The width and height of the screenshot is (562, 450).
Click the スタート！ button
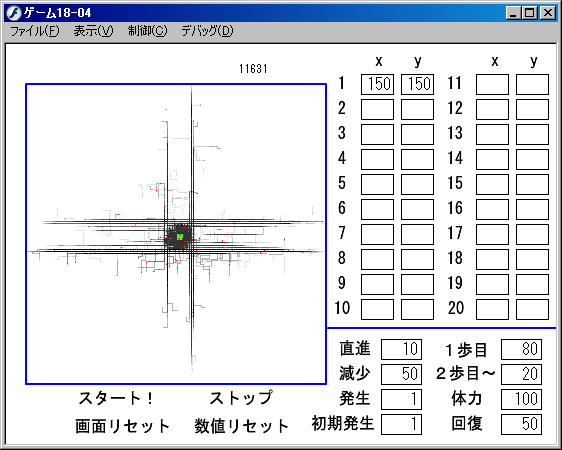click(116, 398)
